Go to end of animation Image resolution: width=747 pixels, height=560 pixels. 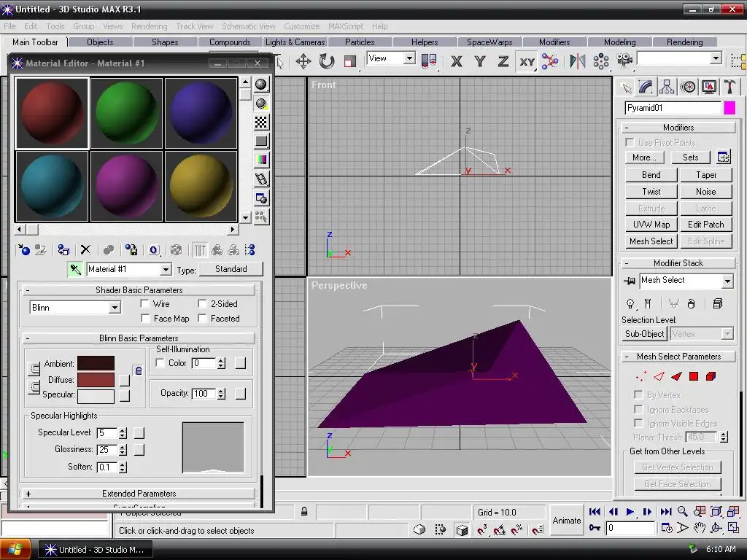pos(665,512)
